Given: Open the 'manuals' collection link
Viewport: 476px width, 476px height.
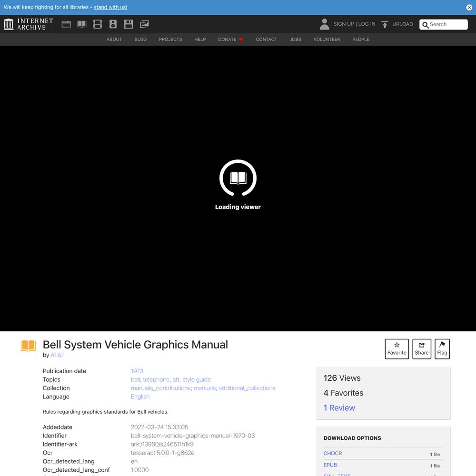Looking at the screenshot, I should click(205, 388).
